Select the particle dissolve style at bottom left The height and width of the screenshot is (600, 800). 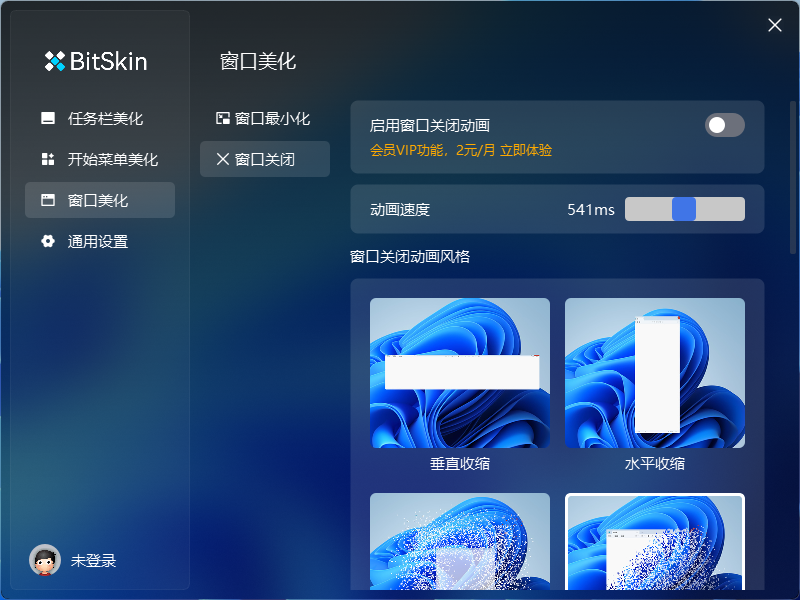tap(460, 541)
